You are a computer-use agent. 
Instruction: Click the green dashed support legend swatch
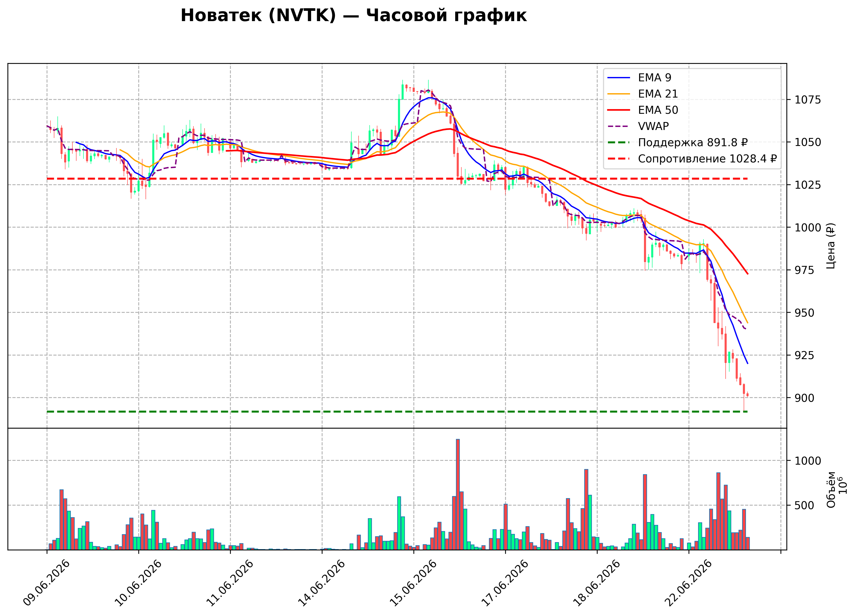(x=618, y=142)
